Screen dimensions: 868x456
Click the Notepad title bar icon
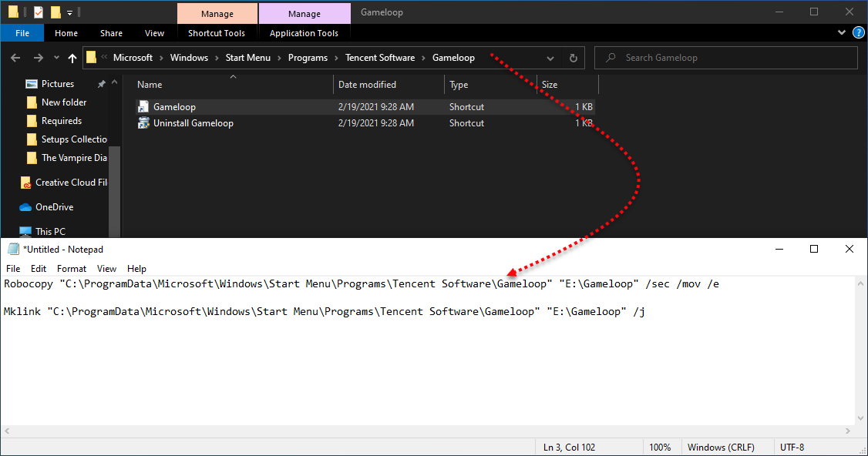pos(13,249)
